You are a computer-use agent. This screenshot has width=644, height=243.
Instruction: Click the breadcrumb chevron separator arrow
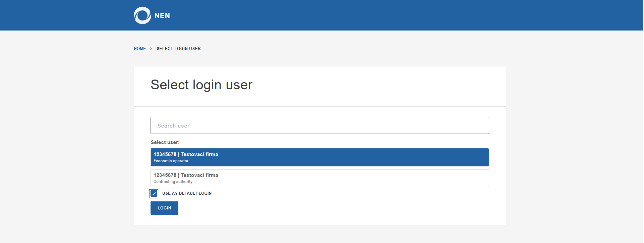151,49
